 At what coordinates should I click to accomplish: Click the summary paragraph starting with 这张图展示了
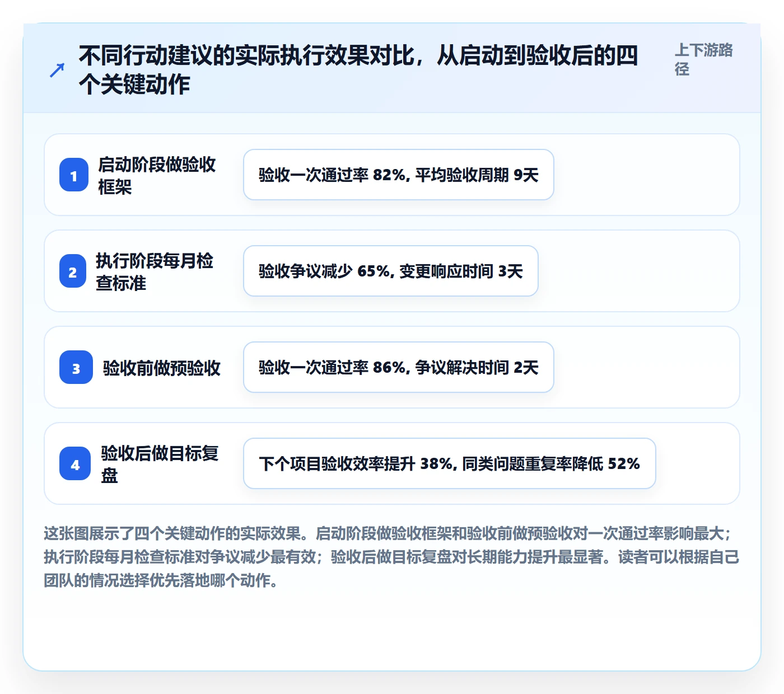point(392,557)
